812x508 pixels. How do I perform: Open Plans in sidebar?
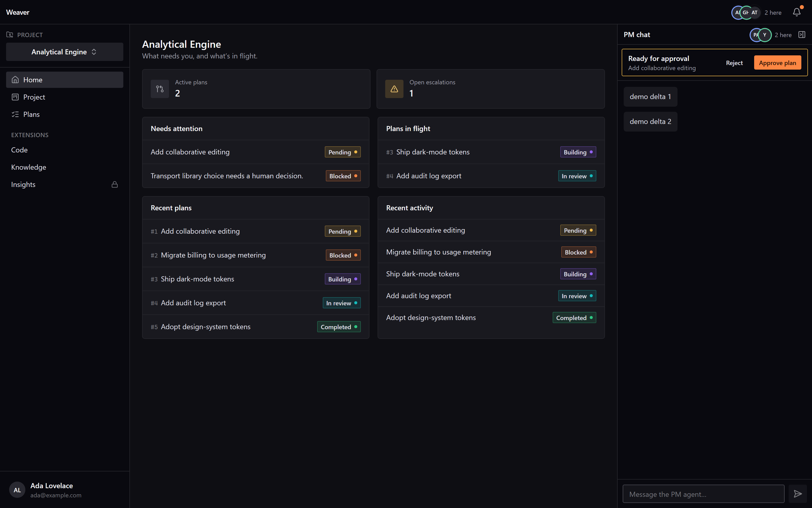(64, 114)
